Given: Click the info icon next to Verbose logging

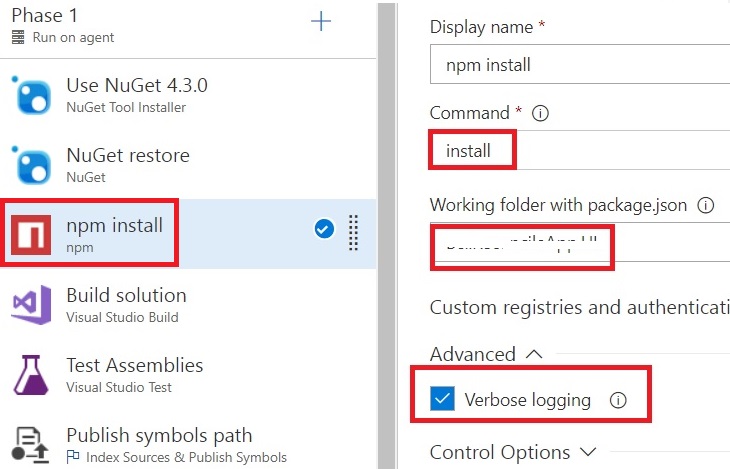Looking at the screenshot, I should (x=618, y=400).
